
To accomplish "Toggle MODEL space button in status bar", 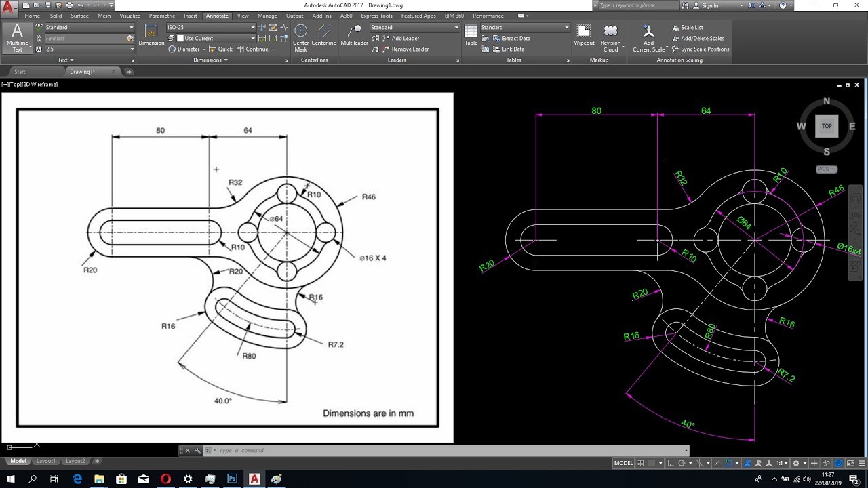I will (x=623, y=463).
